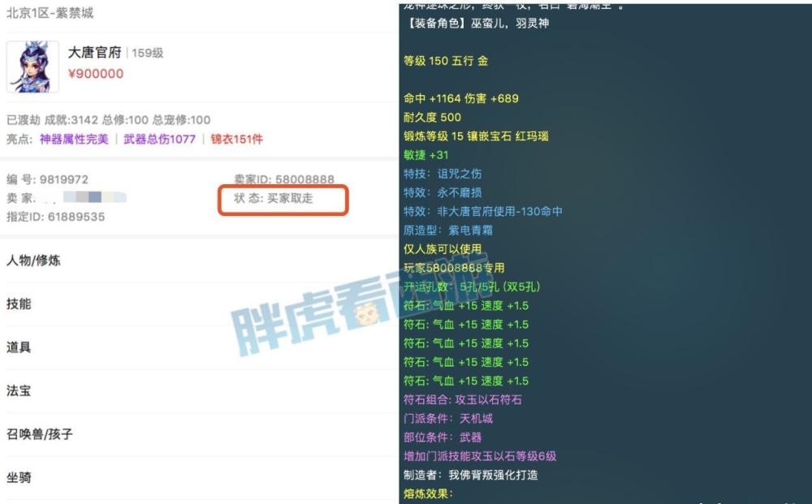Viewport: 812px width, 504px height.
Task: Click the 编号 9819972 text
Action: tap(47, 179)
